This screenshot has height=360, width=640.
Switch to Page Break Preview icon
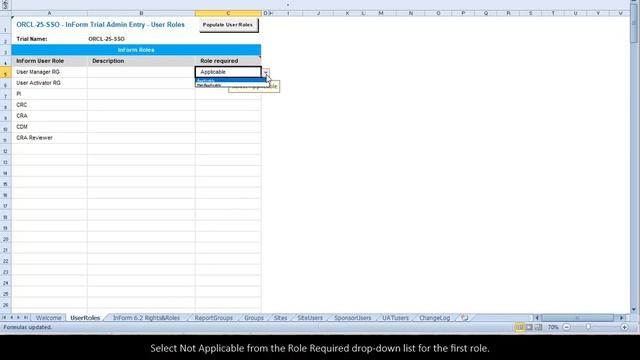[x=539, y=327]
